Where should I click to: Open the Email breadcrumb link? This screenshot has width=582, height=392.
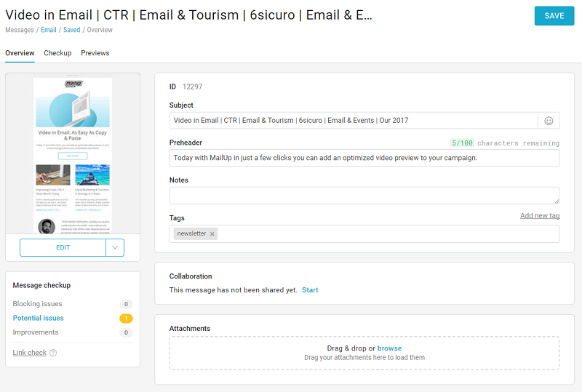point(49,31)
